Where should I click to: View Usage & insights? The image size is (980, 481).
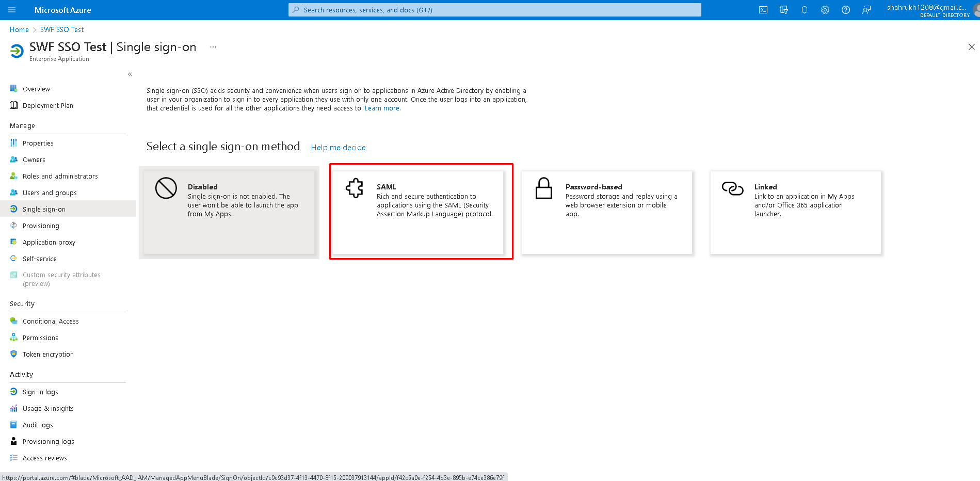(x=68, y=408)
